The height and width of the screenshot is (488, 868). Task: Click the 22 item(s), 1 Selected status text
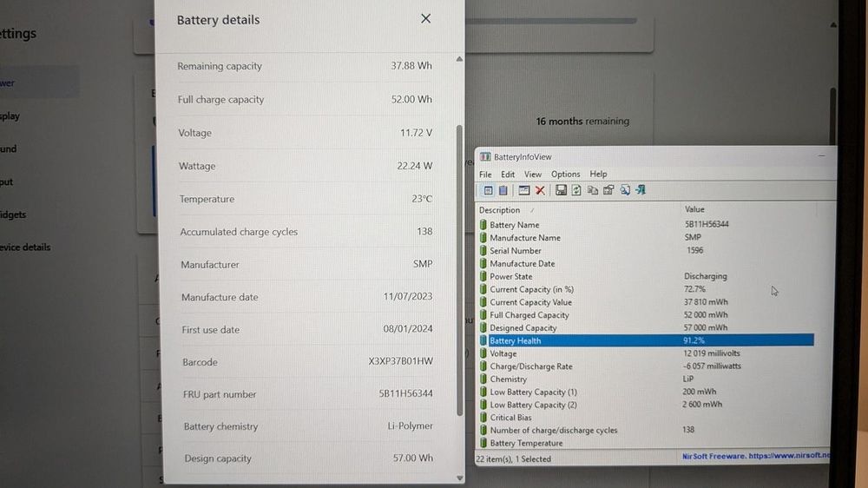(513, 458)
